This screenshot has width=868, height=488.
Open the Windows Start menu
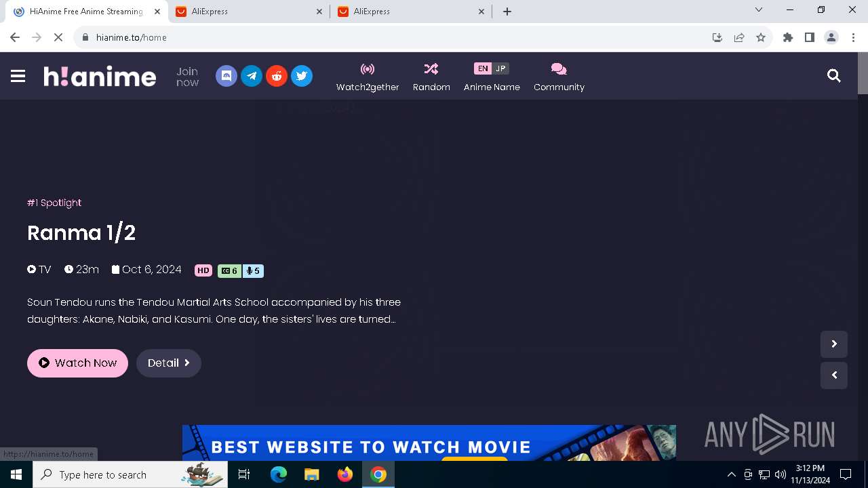(16, 474)
